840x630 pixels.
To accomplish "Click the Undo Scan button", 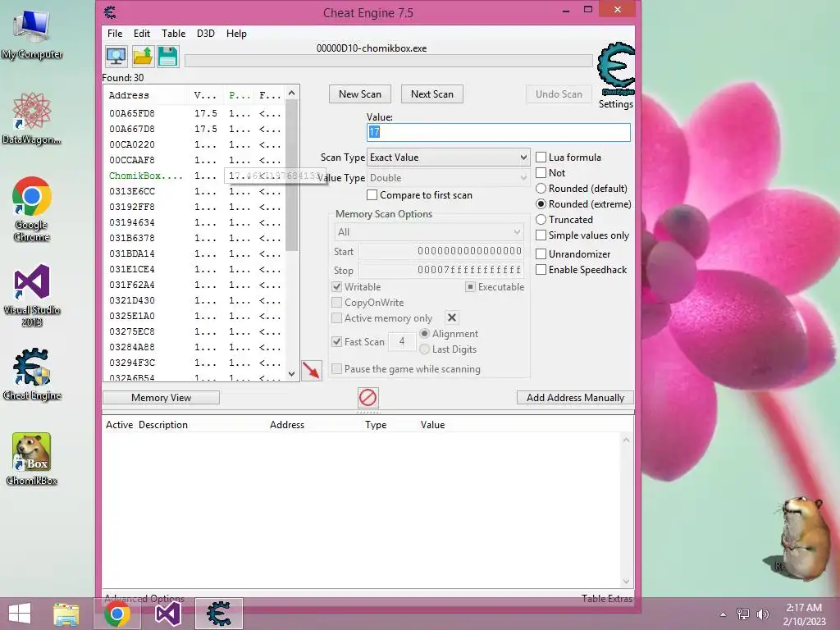I will pyautogui.click(x=559, y=94).
